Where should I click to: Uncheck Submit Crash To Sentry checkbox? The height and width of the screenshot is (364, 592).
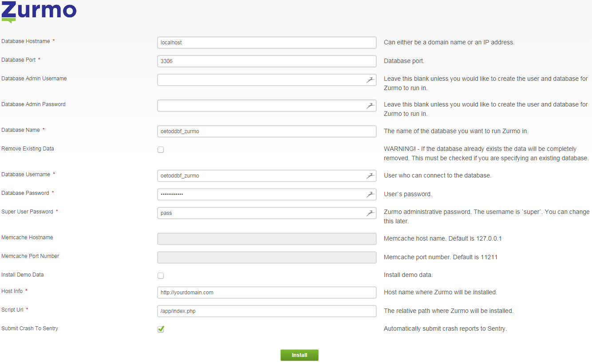[161, 329]
